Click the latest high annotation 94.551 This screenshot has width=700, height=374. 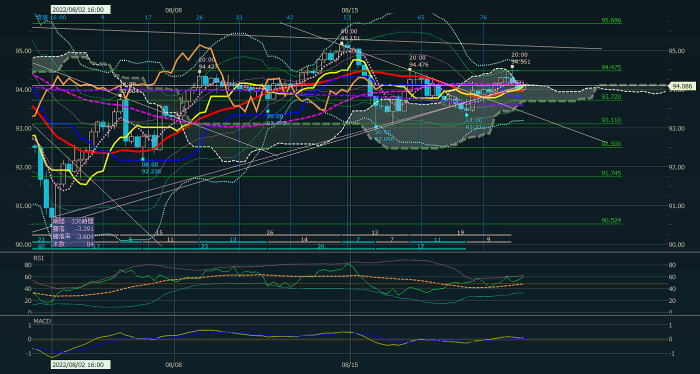[521, 62]
